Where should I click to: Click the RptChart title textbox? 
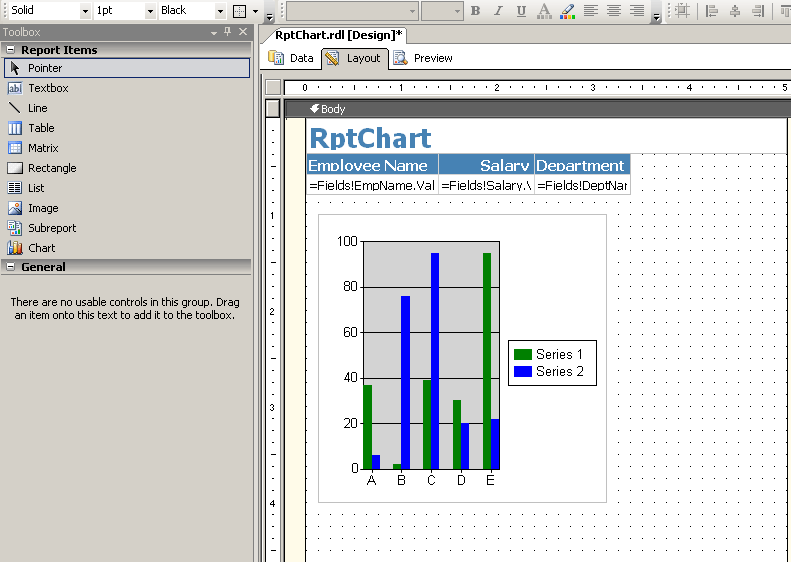(371, 138)
